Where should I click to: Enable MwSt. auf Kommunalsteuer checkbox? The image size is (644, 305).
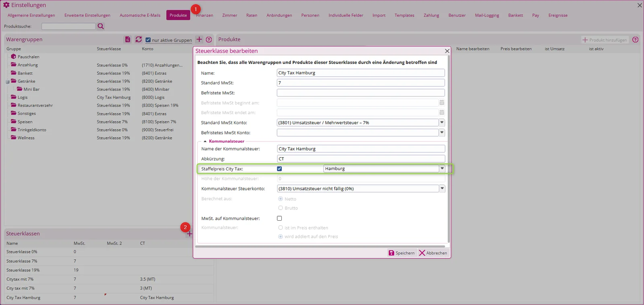point(279,218)
